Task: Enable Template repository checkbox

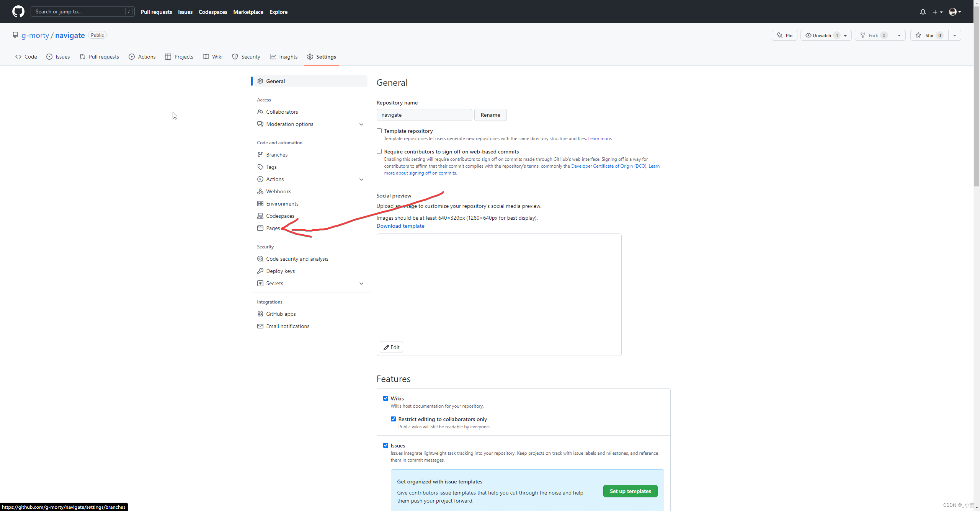Action: point(379,131)
